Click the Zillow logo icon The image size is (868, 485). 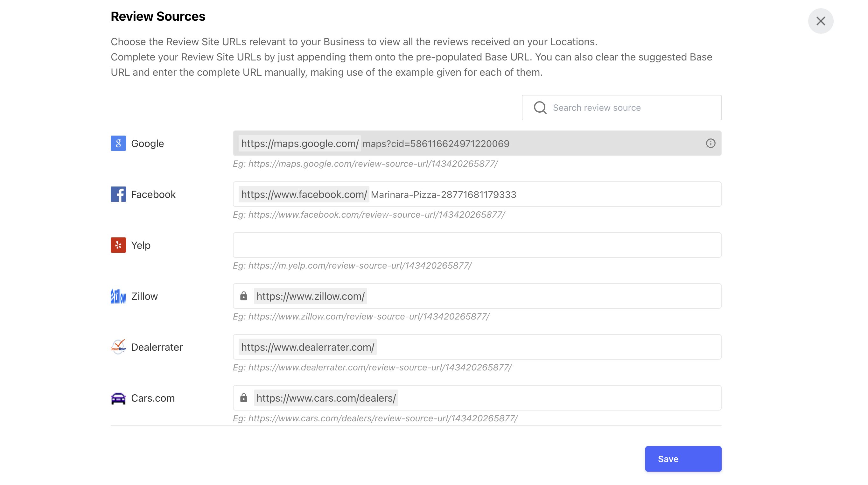pyautogui.click(x=118, y=296)
